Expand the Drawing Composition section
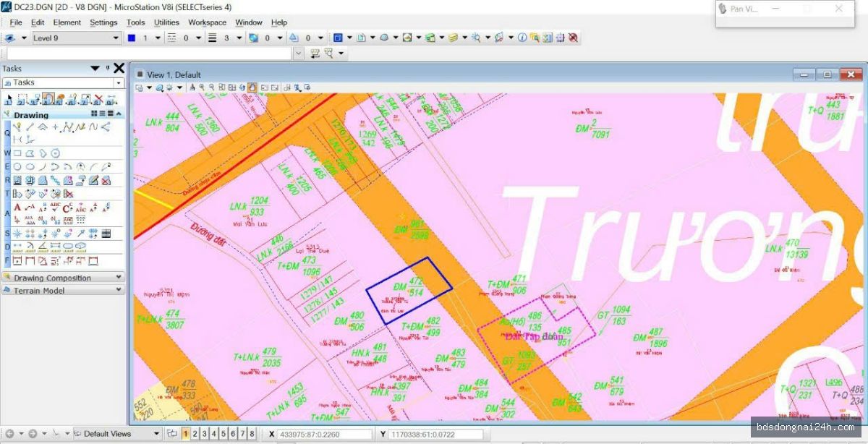 coord(63,278)
